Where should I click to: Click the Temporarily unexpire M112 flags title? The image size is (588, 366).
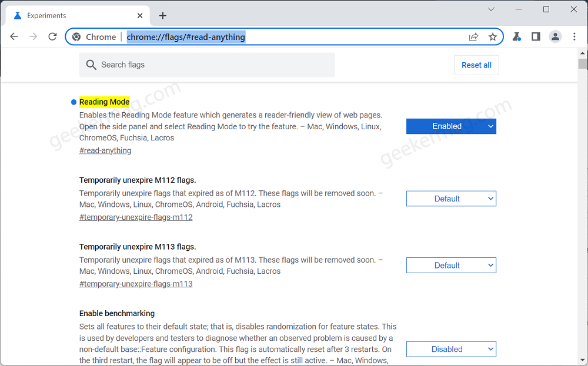(138, 180)
